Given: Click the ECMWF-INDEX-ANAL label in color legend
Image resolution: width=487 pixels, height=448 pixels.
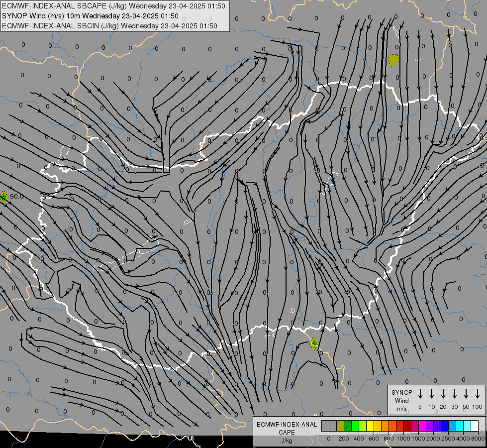Looking at the screenshot, I should point(287,425).
